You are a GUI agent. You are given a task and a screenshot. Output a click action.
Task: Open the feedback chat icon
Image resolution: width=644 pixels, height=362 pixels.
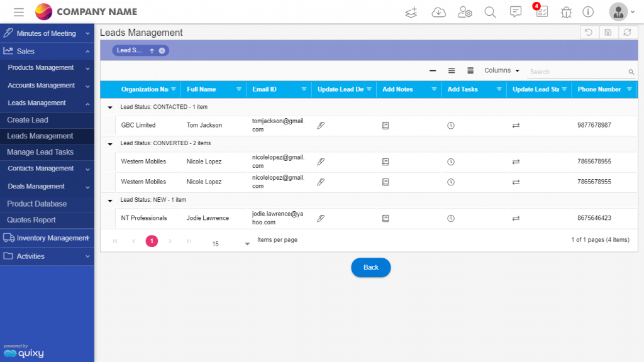(x=516, y=12)
